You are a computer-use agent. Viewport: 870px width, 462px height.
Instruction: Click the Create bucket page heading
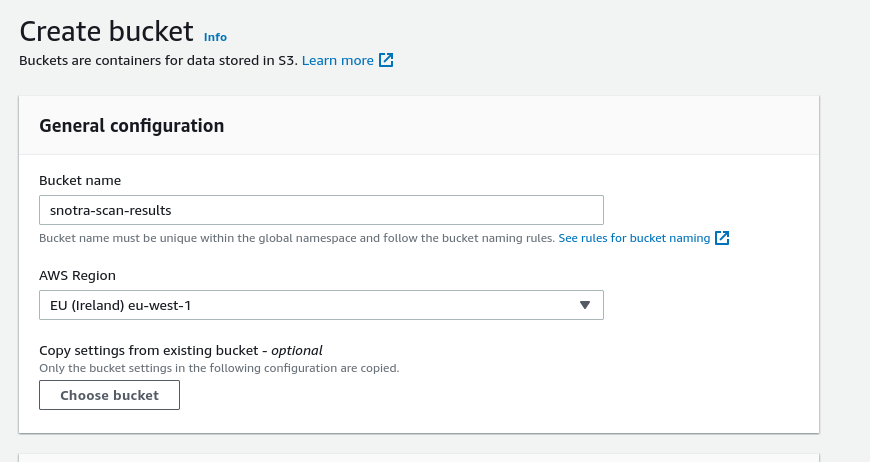click(x=107, y=31)
